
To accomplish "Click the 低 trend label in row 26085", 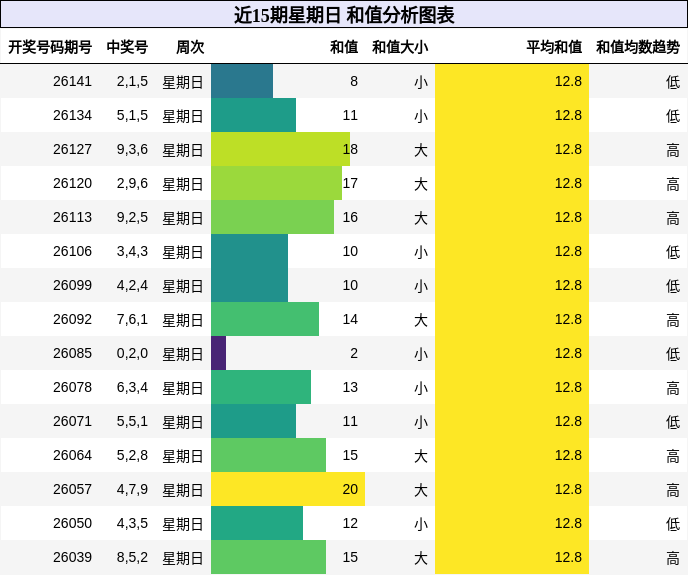I will pyautogui.click(x=673, y=354).
